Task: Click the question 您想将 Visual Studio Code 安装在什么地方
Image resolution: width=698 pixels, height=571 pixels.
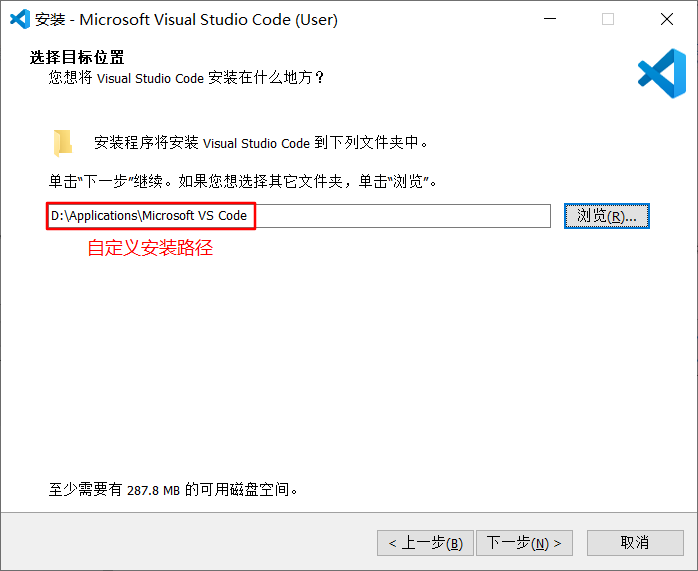Action: [186, 78]
